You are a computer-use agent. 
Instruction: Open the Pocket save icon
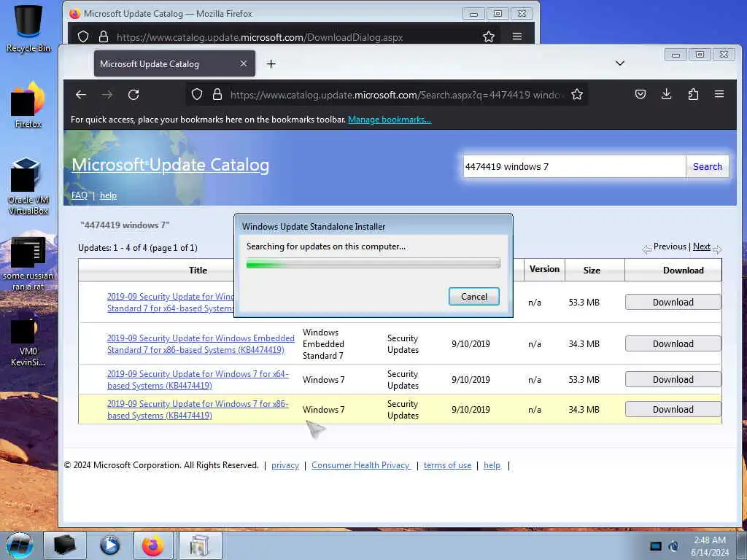(640, 94)
